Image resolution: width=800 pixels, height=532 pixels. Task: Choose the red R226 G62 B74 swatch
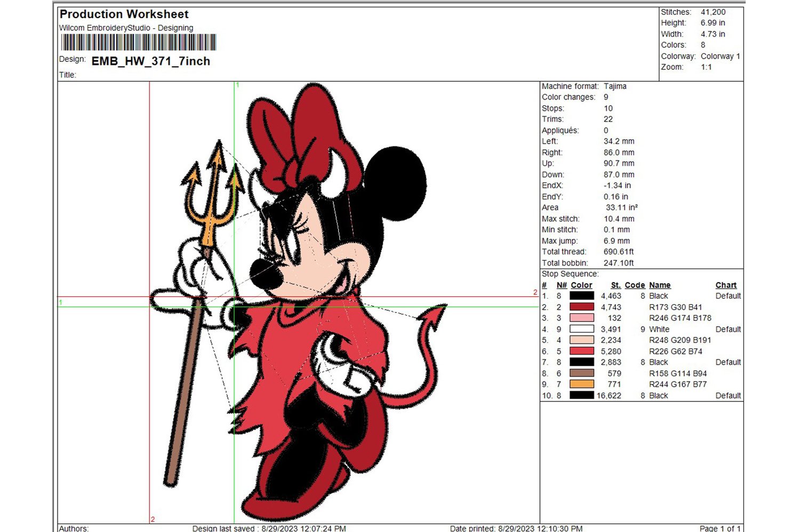pos(582,351)
